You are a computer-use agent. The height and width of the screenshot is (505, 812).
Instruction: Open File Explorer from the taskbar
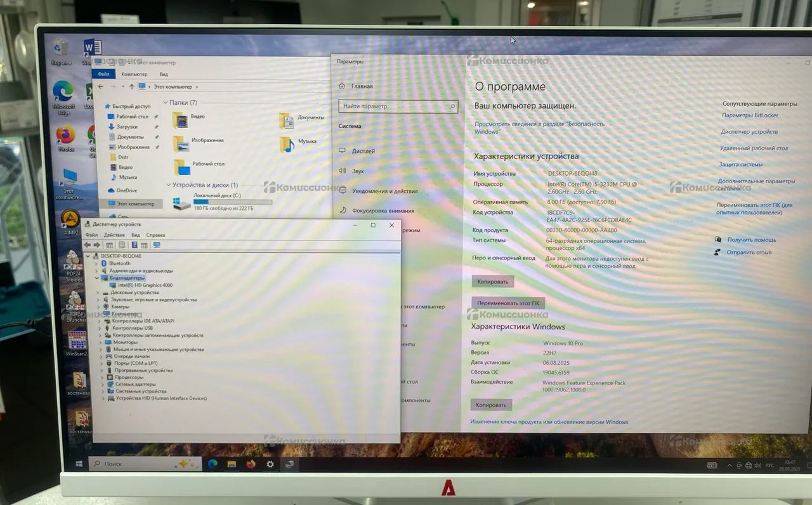coord(232,464)
